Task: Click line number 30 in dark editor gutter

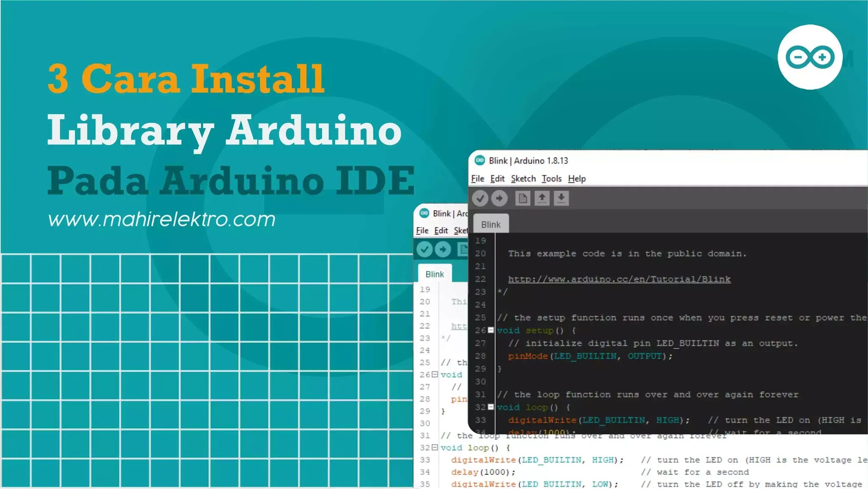Action: [x=480, y=381]
